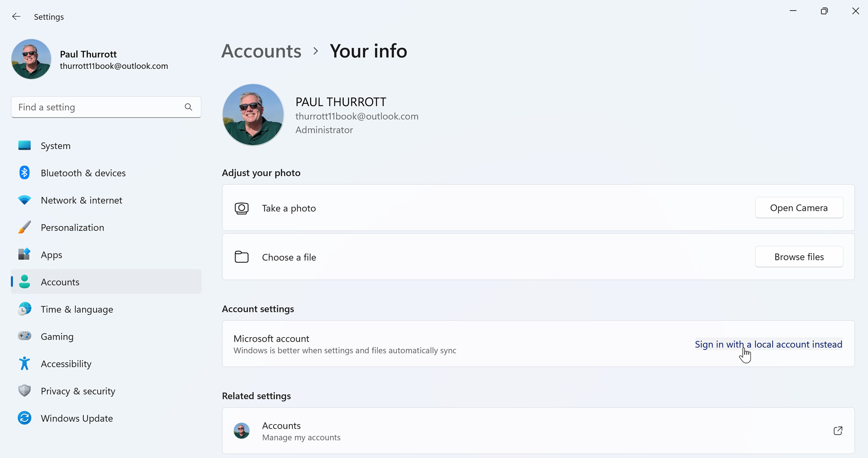
Task: Click the large profile photo of Paul Thurrott
Action: [253, 115]
